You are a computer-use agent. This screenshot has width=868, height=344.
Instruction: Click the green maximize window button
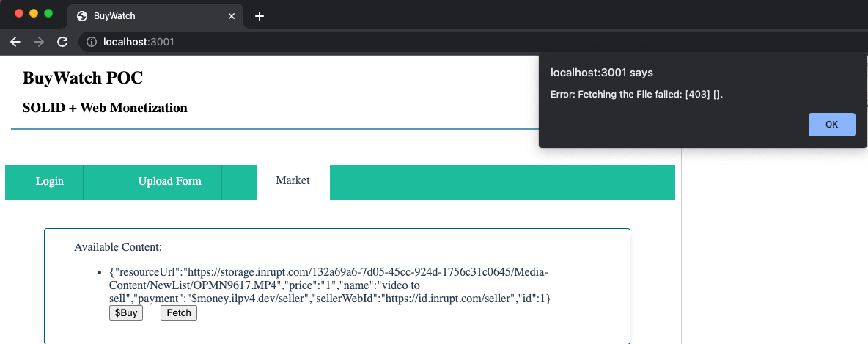(x=48, y=13)
